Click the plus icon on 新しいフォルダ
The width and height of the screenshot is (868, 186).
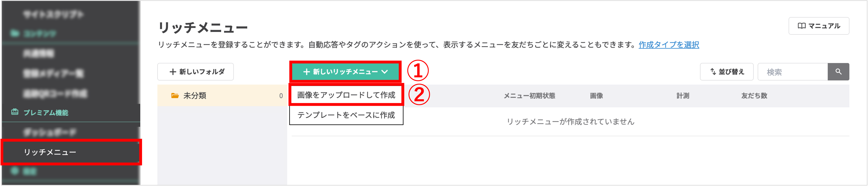coord(173,72)
